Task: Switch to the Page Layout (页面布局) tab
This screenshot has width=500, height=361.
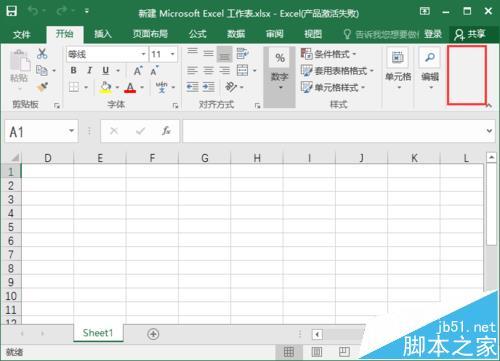Action: tap(150, 34)
